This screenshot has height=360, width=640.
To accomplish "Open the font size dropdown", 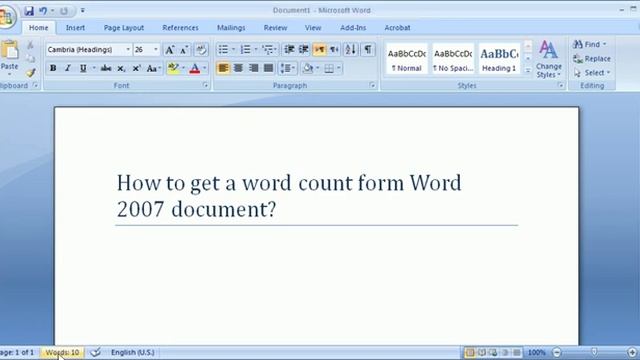I will tap(156, 50).
